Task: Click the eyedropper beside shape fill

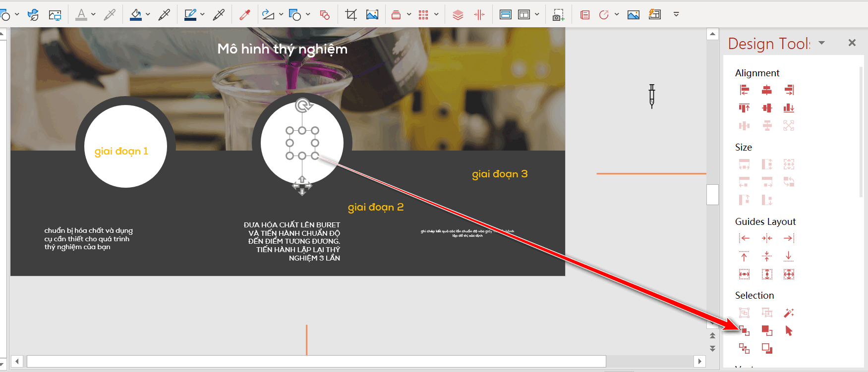Action: tap(164, 14)
